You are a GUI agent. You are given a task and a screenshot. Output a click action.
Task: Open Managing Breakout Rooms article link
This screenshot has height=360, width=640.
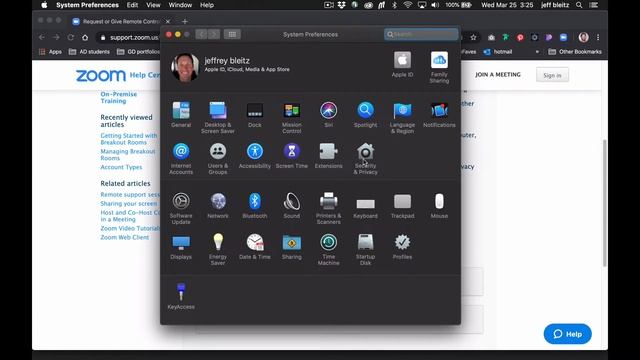click(128, 155)
